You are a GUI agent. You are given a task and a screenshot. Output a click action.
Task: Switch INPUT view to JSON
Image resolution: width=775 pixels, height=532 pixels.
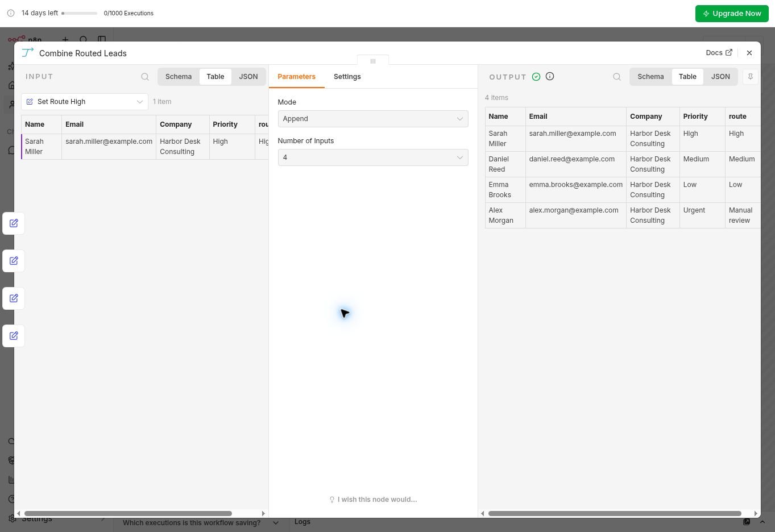pos(248,77)
